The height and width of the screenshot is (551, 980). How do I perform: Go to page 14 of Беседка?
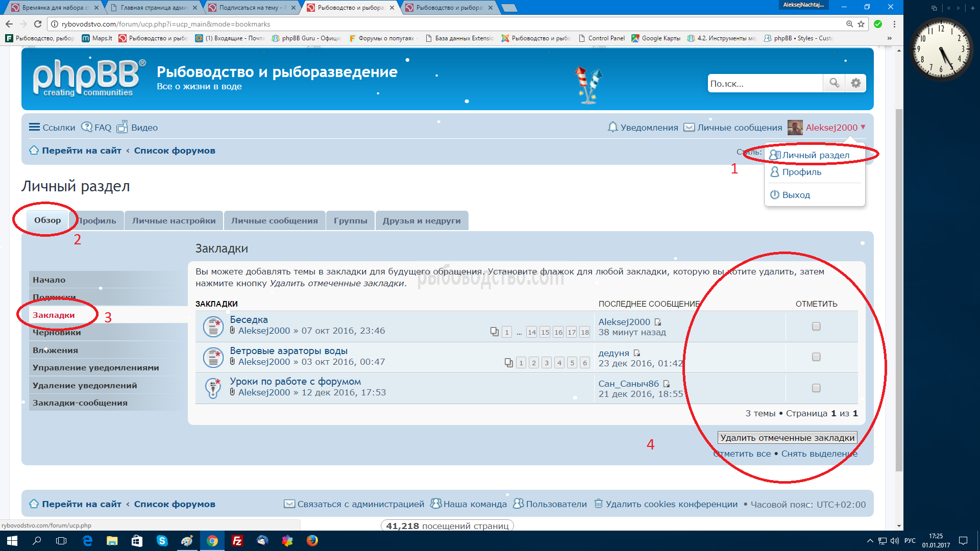point(532,332)
